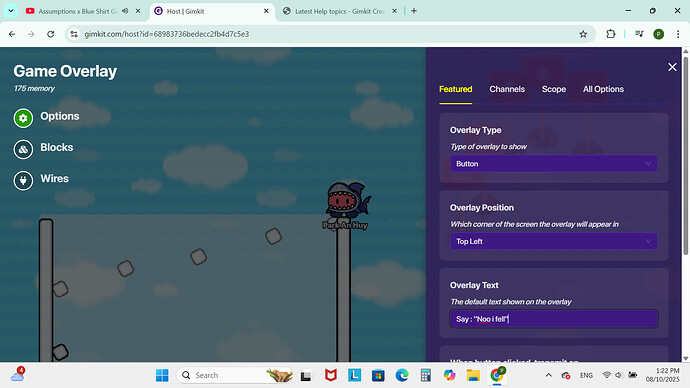Image resolution: width=690 pixels, height=388 pixels.
Task: Open the Copilot taskbar icon
Action: [449, 375]
